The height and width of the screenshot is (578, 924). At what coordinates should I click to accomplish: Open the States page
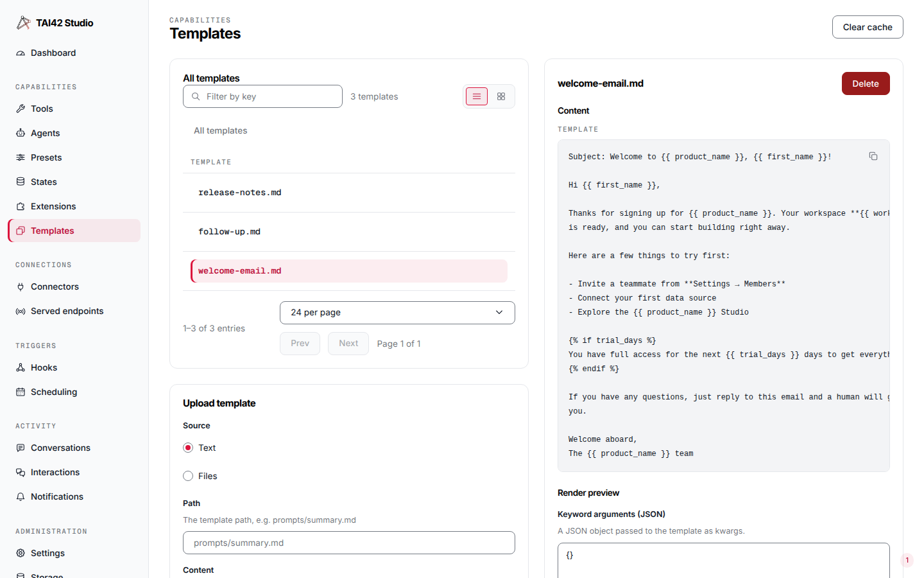point(74,182)
